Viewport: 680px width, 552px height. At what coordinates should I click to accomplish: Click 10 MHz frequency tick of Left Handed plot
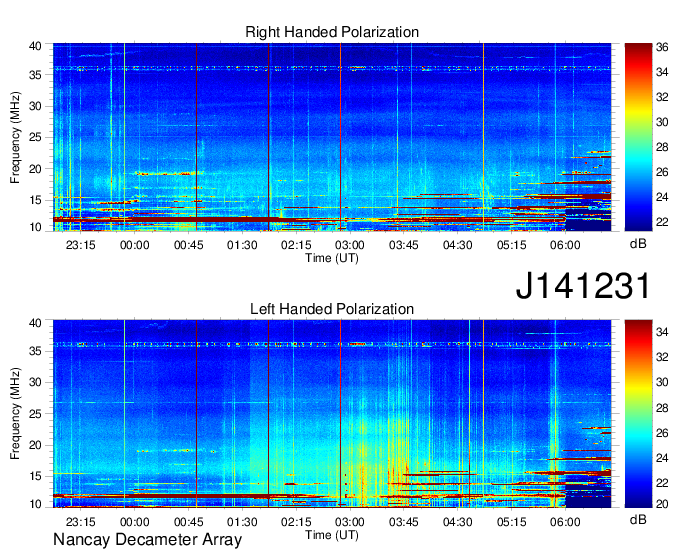(x=35, y=504)
